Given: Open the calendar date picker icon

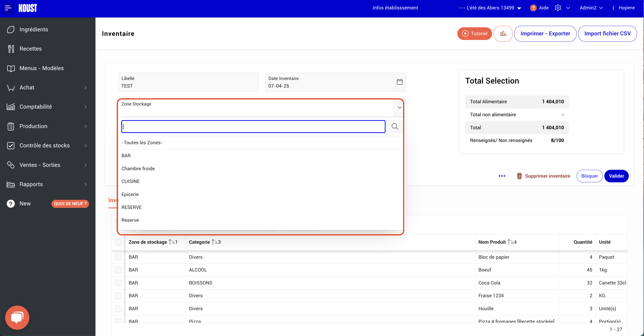Looking at the screenshot, I should click(400, 82).
